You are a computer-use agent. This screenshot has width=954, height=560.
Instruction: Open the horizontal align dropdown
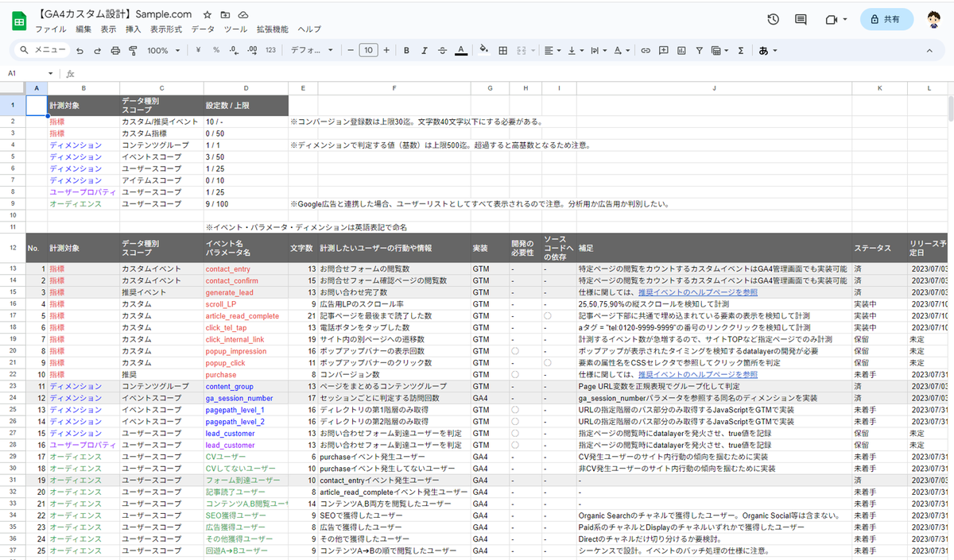tap(553, 50)
